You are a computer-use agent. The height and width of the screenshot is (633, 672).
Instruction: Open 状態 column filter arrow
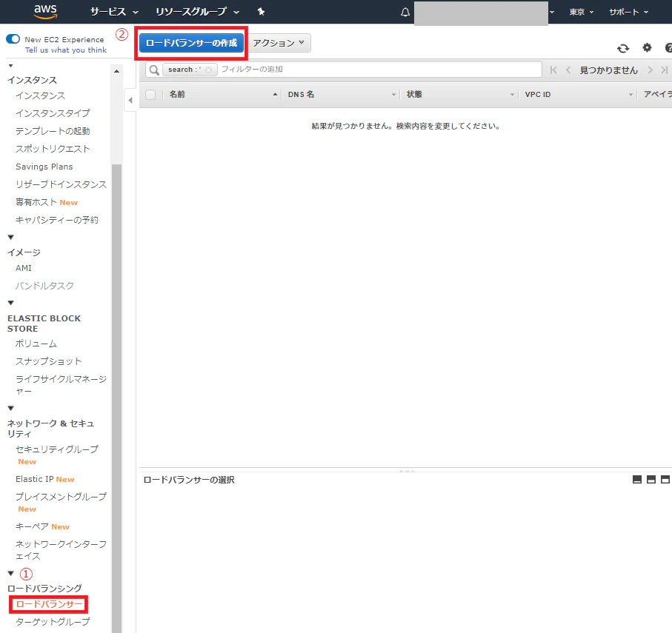click(512, 95)
